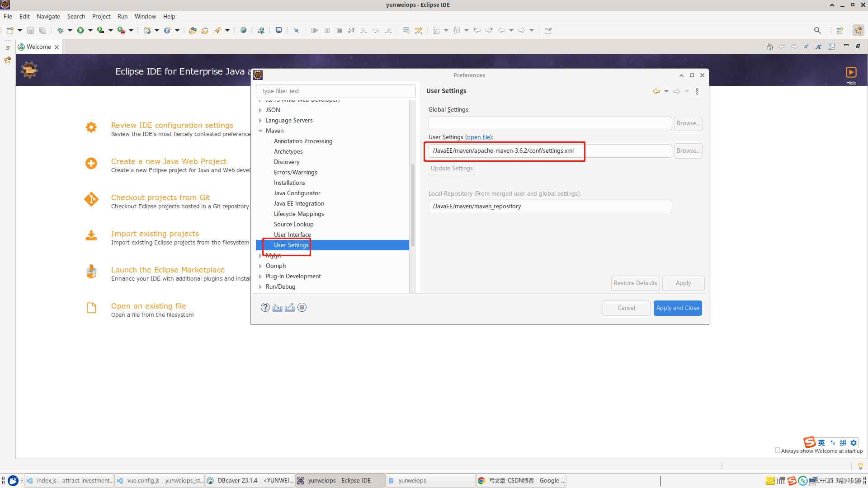Open the Preferences Back history dropdown

666,91
